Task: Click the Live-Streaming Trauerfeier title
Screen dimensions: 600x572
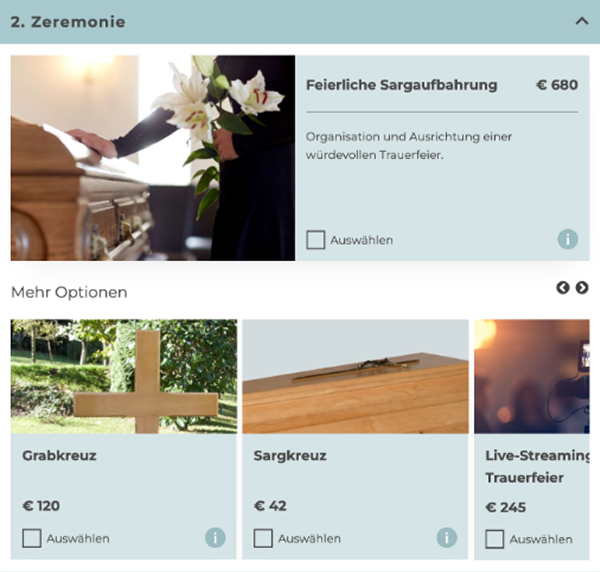Action: 537,466
